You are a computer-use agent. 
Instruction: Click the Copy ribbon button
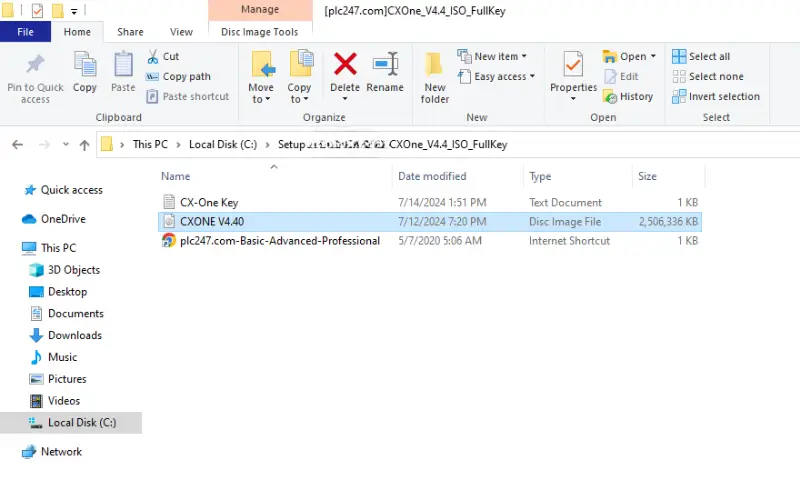(85, 72)
